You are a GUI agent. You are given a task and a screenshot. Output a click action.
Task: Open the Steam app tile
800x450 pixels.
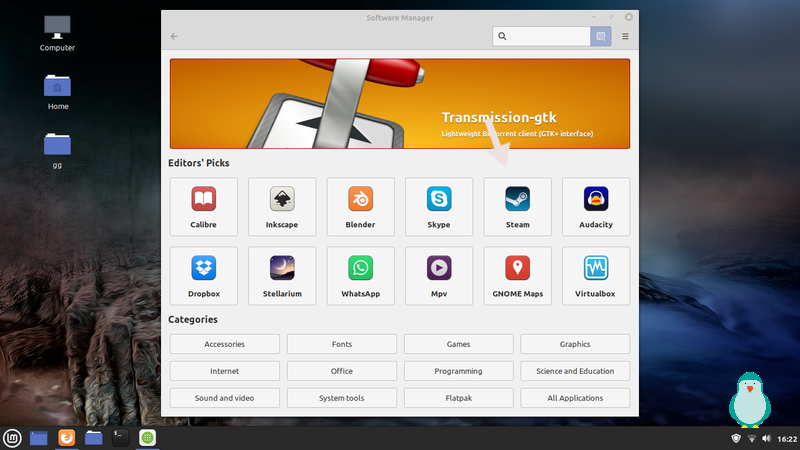coord(517,207)
